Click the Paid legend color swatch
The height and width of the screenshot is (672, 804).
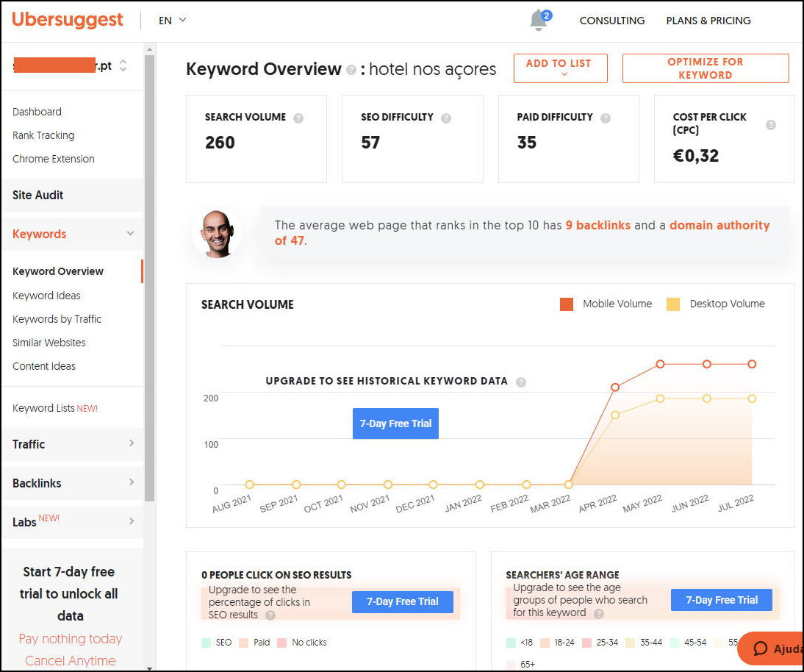point(244,643)
